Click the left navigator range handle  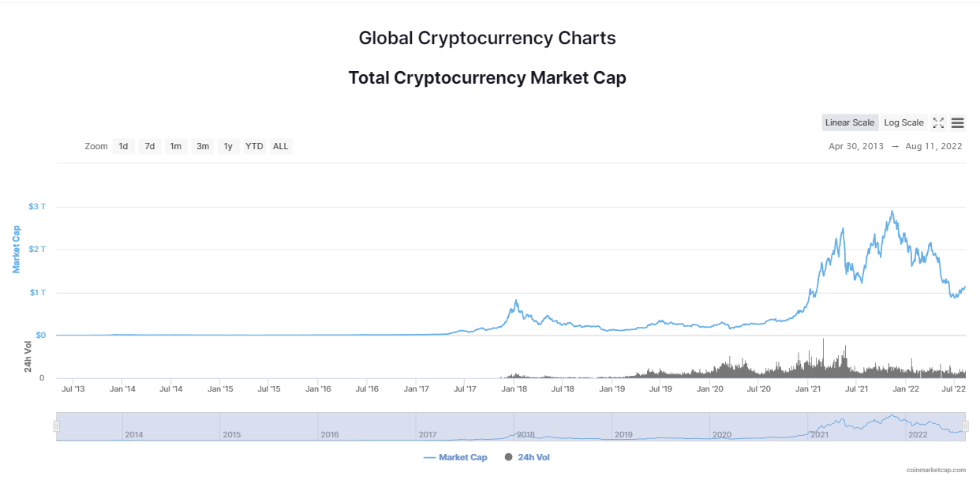point(56,426)
